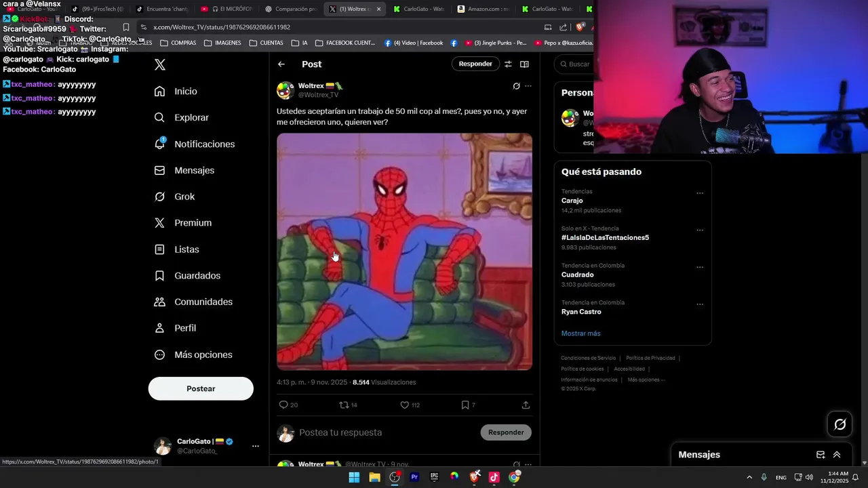Switch to the Comparación ChatGPT tab
This screenshot has height=488, width=868.
point(290,9)
